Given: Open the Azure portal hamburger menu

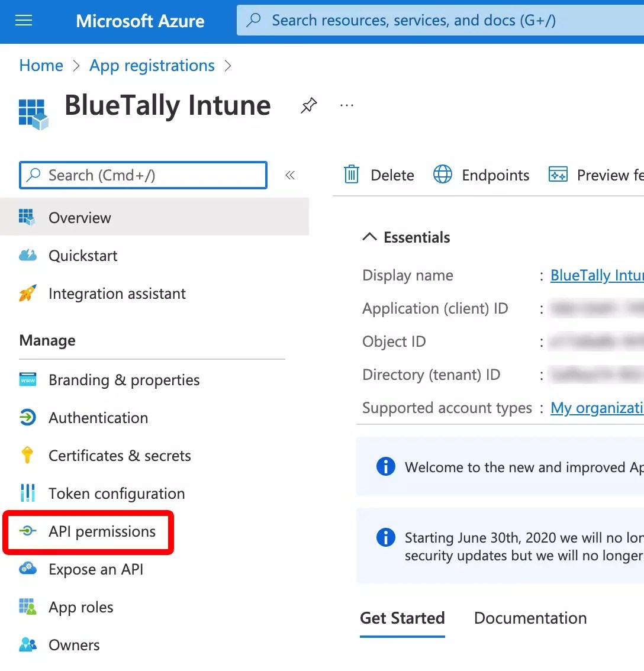Looking at the screenshot, I should (24, 20).
